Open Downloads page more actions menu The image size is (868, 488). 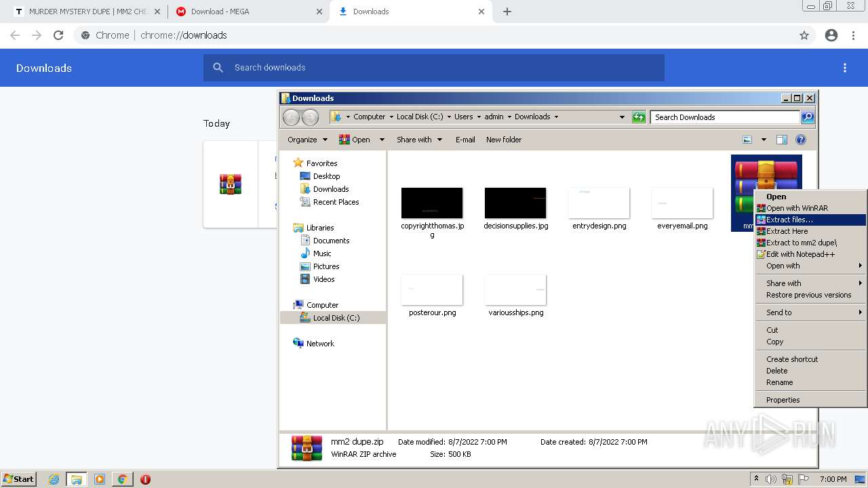point(845,68)
